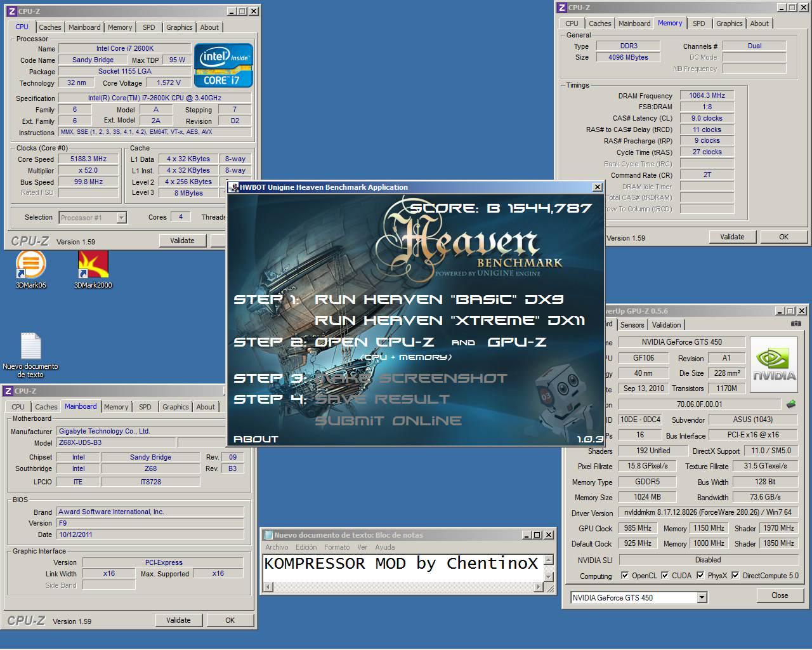Click ABOUT in the Heaven Benchmark window
The width and height of the screenshot is (812, 650).
tap(256, 439)
